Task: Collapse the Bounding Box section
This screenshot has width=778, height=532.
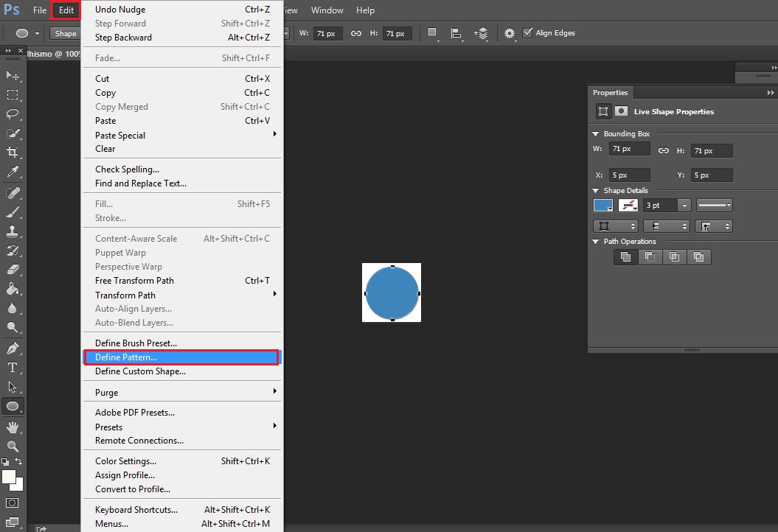Action: [596, 134]
